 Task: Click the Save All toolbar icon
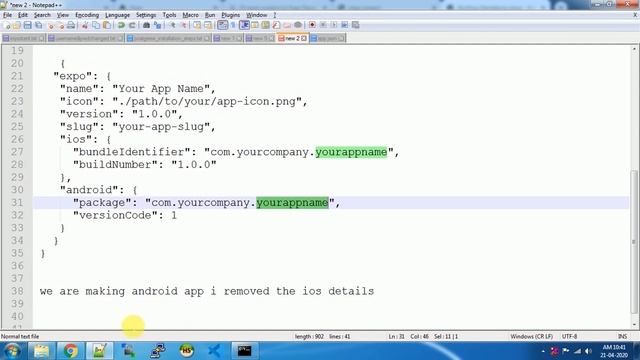tap(38, 25)
